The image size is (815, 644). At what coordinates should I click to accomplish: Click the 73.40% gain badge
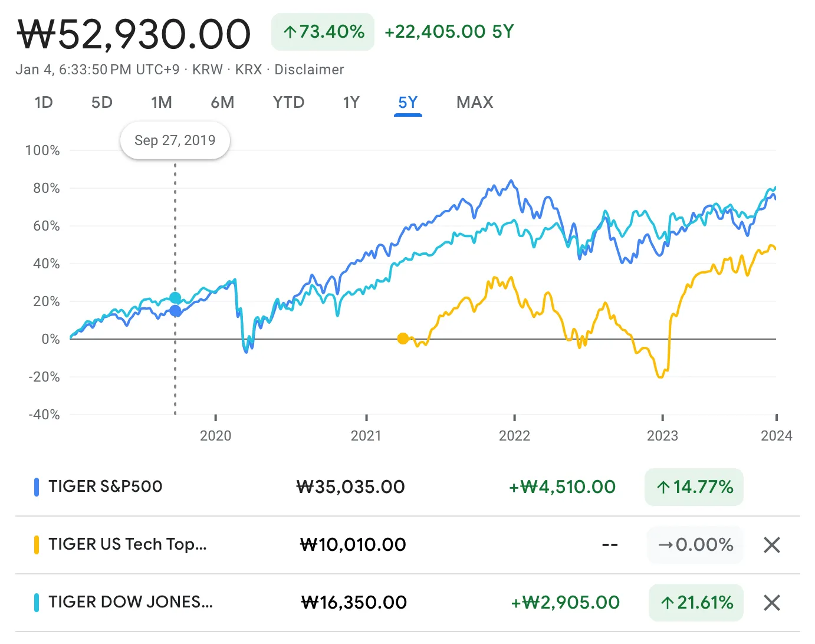[323, 32]
